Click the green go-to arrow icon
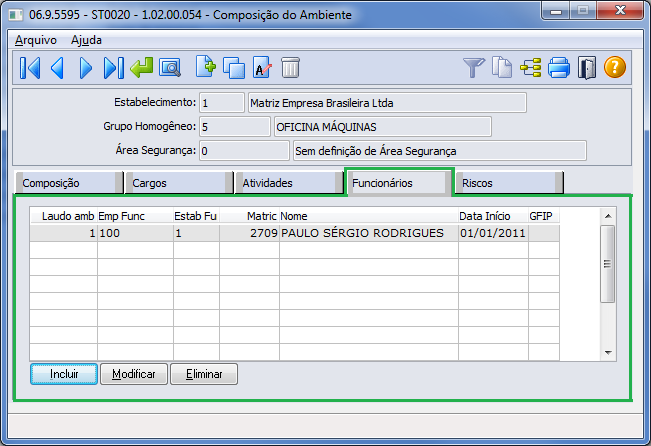Image resolution: width=651 pixels, height=446 pixels. click(142, 68)
